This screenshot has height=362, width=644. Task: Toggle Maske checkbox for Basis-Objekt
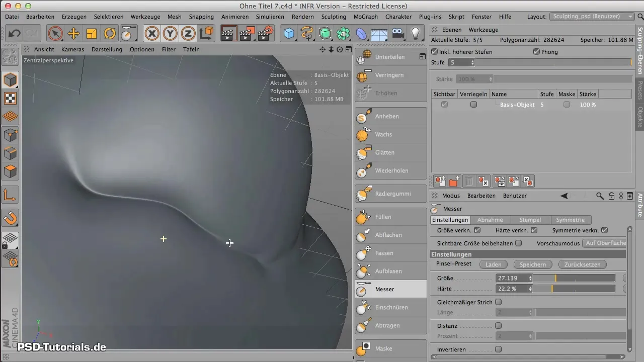tap(567, 105)
